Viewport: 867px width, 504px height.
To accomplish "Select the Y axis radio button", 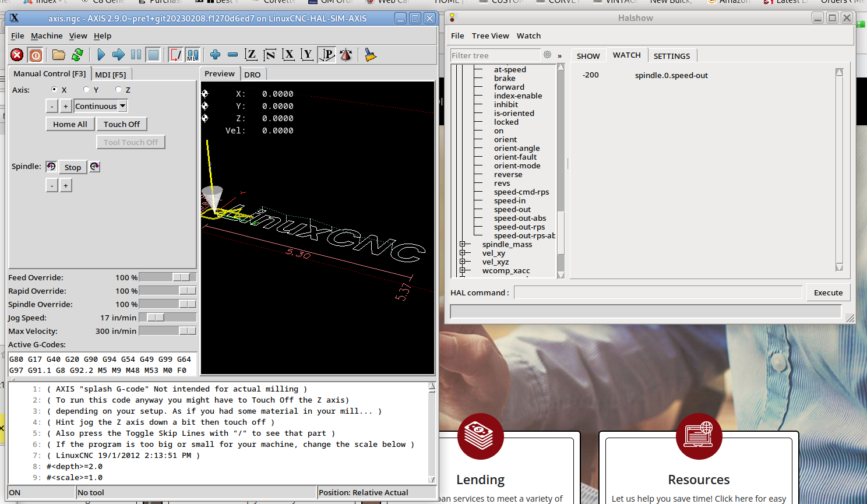I will (86, 90).
